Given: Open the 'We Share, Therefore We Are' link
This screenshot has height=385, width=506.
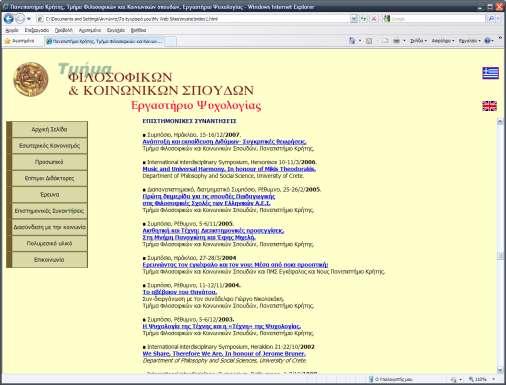Looking at the screenshot, I should pyautogui.click(x=224, y=353).
